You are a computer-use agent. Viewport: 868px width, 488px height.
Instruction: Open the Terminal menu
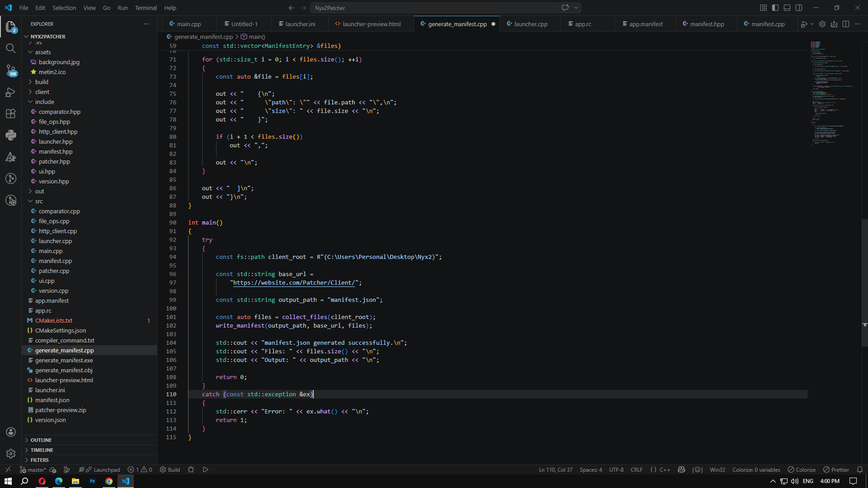coord(146,8)
